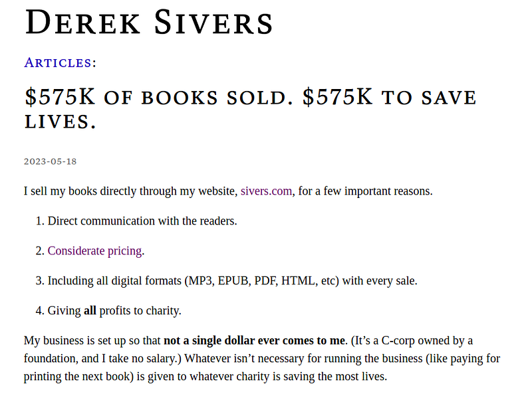Viewport: 532px width, 394px height.
Task: Click the phrase 'printing the next book'
Action: point(78,376)
